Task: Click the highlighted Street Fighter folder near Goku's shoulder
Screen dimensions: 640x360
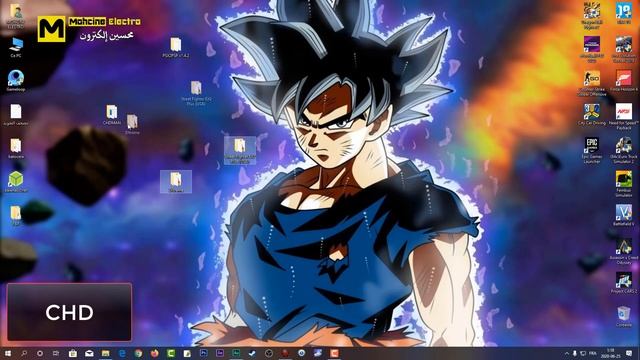Action: [240, 151]
